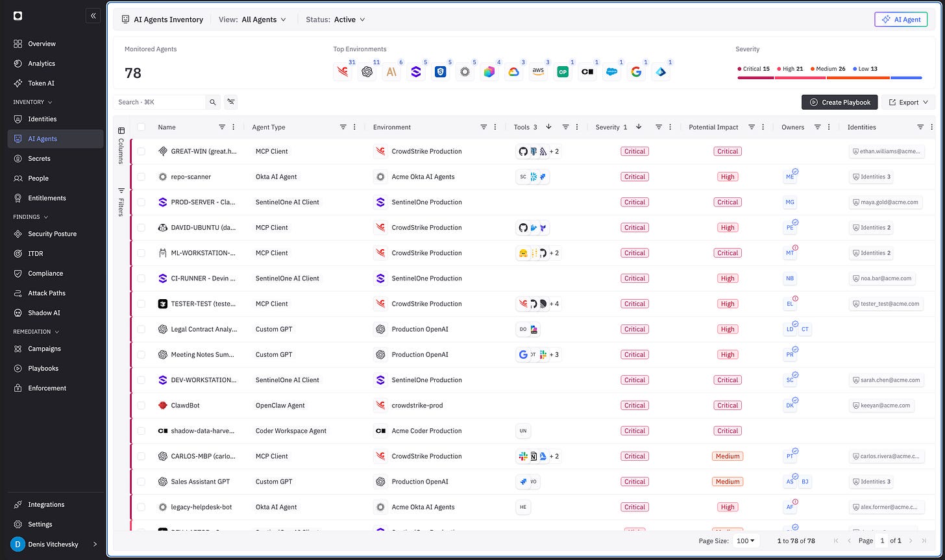The image size is (945, 560).
Task: Check the ML-WORKSTATION row checkbox
Action: pyautogui.click(x=141, y=253)
